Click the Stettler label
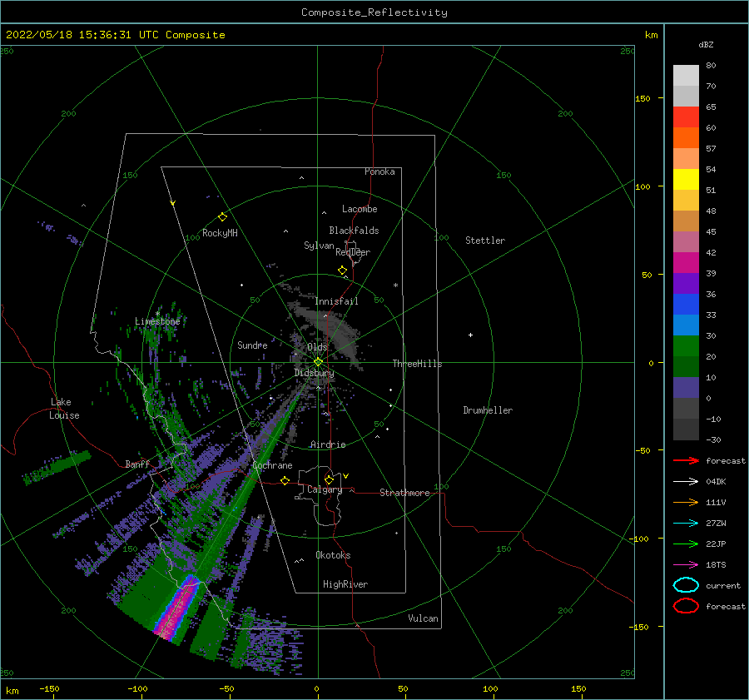This screenshot has width=749, height=700. [485, 241]
